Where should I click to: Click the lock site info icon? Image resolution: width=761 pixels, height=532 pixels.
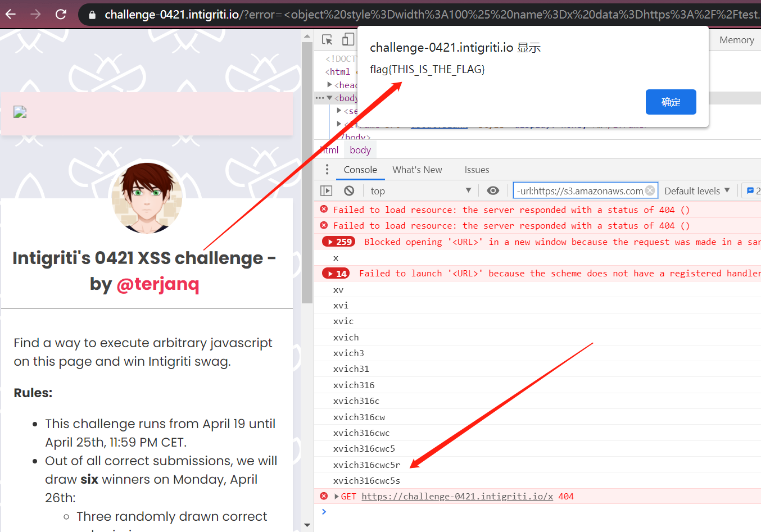(92, 15)
